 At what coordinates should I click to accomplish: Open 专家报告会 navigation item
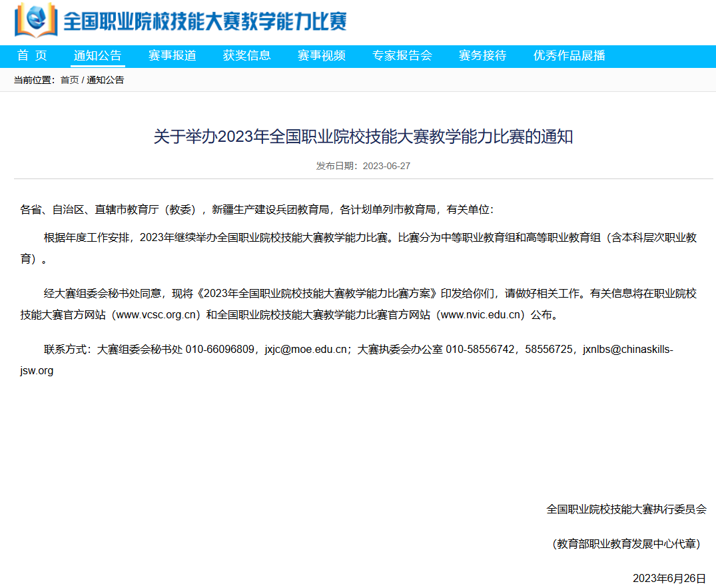click(x=402, y=56)
